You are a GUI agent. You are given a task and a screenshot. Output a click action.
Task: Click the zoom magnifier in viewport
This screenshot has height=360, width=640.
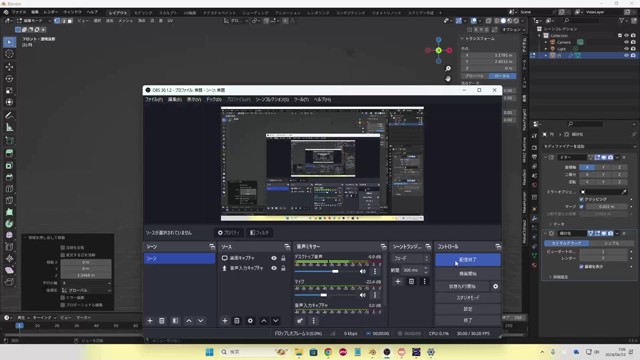point(448,68)
